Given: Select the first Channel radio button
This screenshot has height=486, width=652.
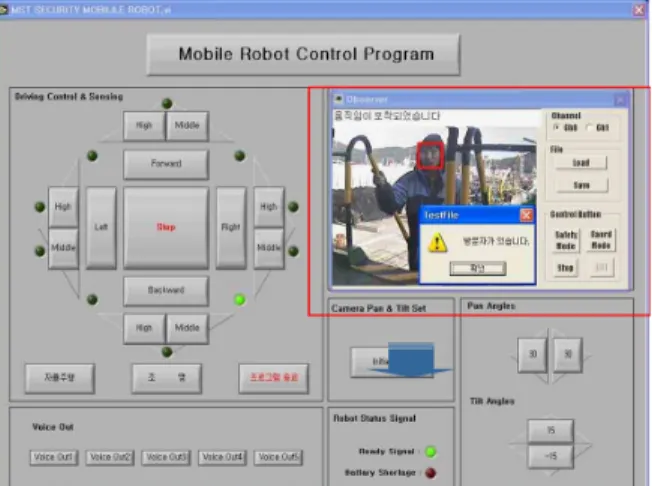Looking at the screenshot, I should click(x=556, y=128).
